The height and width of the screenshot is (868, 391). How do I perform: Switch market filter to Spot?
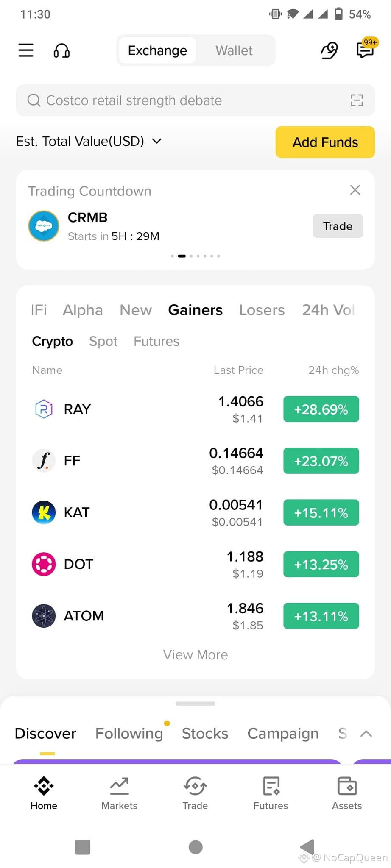tap(103, 341)
